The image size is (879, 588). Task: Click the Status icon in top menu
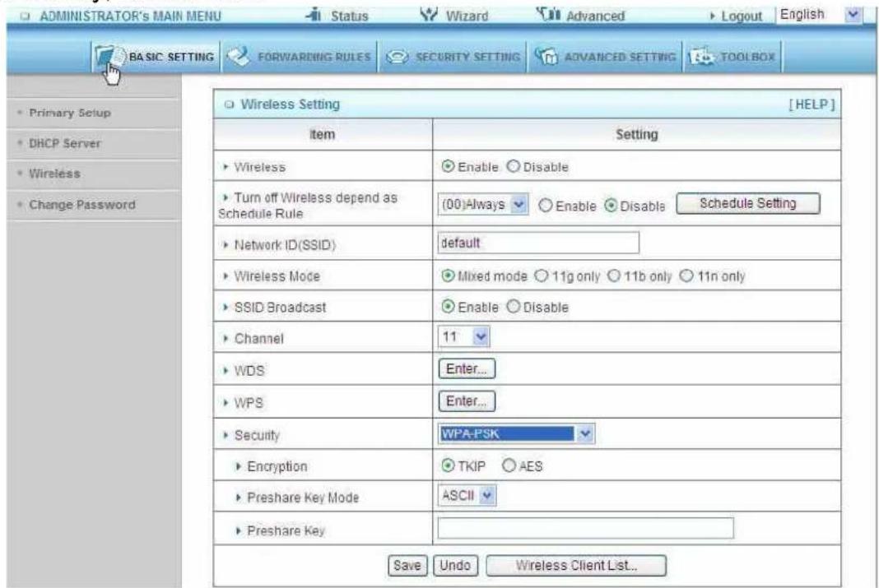314,15
